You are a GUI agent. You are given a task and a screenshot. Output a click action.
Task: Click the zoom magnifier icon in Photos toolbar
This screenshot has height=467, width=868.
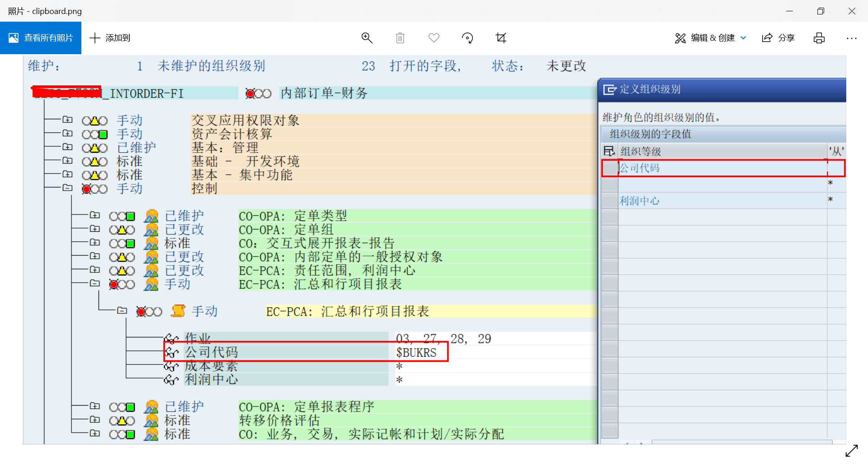(367, 38)
